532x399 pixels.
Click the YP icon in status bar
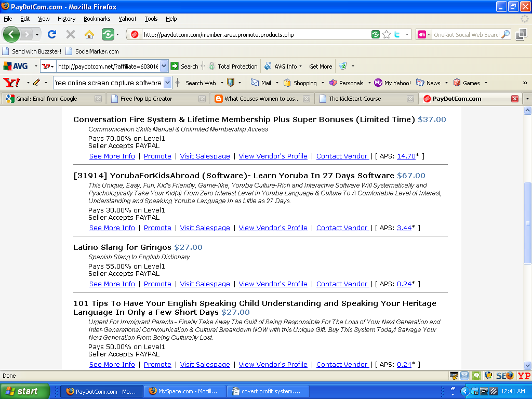coord(524,376)
